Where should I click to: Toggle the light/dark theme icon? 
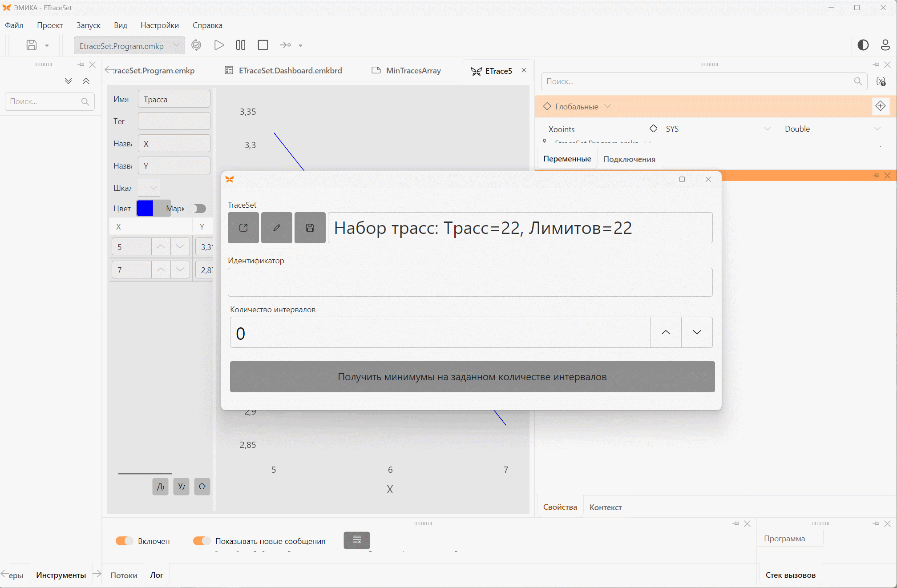pos(863,45)
